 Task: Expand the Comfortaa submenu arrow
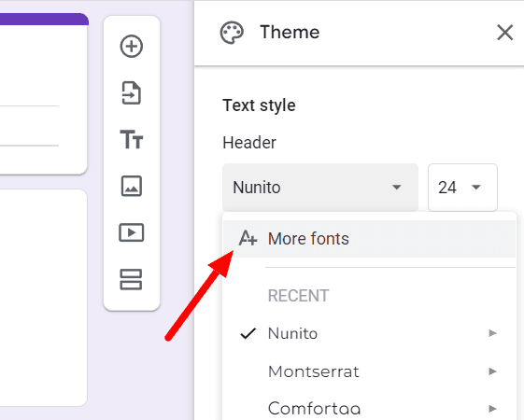pyautogui.click(x=492, y=408)
